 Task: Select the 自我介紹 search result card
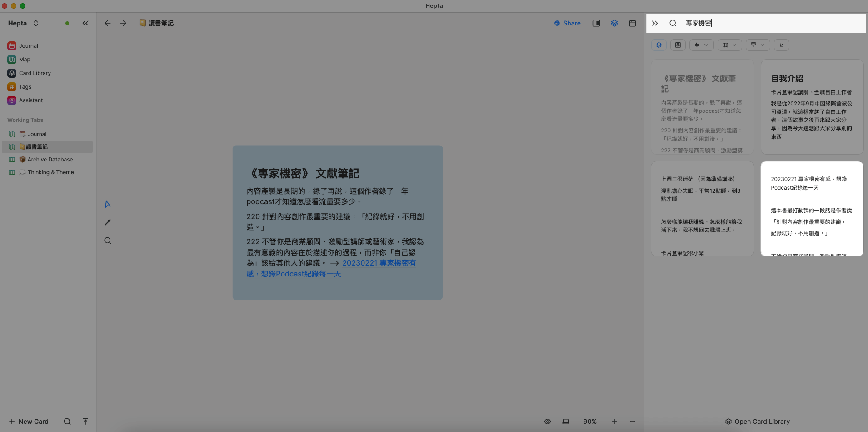(812, 107)
